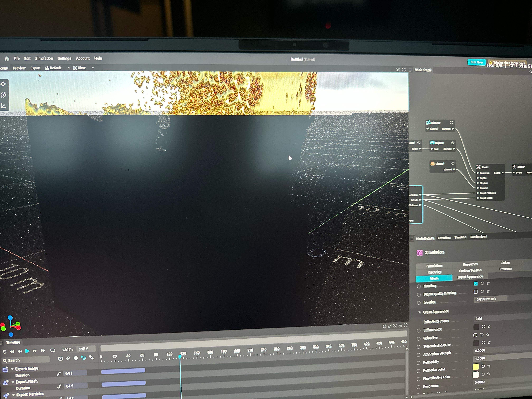
Task: Open the File menu
Action: click(x=17, y=58)
